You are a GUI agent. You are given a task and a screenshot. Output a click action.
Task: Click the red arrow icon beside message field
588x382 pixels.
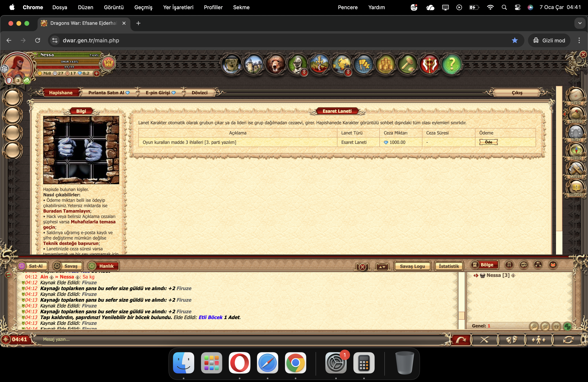point(461,340)
